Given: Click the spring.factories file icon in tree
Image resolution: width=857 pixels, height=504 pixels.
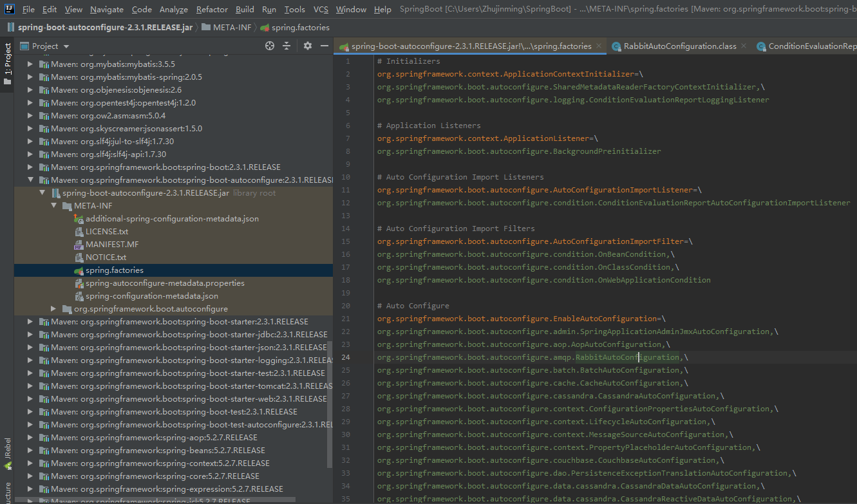Looking at the screenshot, I should coord(79,270).
